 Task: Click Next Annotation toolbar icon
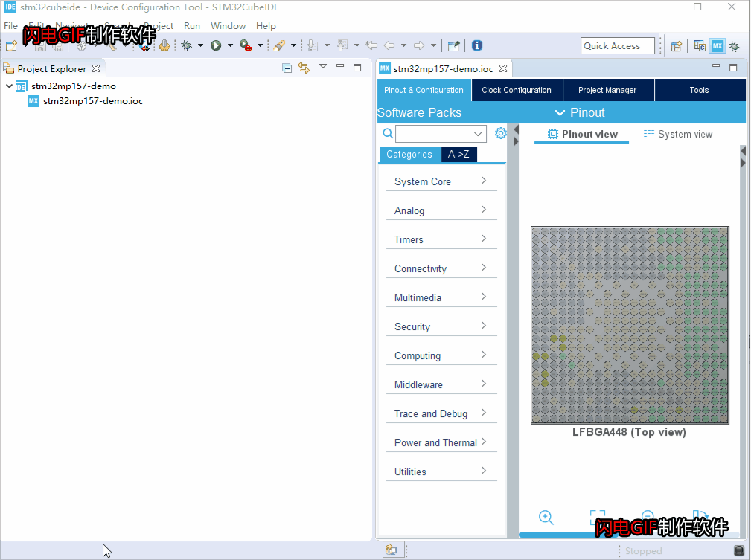313,45
